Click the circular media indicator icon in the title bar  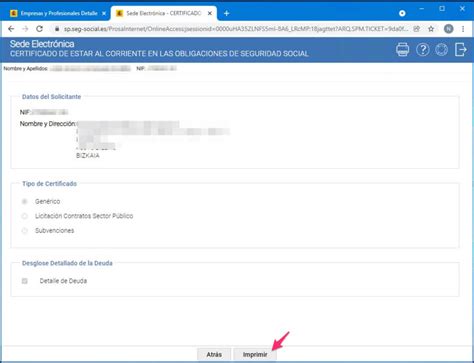click(x=402, y=13)
